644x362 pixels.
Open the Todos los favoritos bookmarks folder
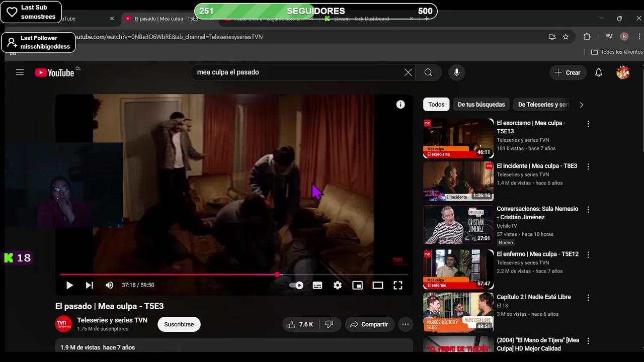(617, 52)
